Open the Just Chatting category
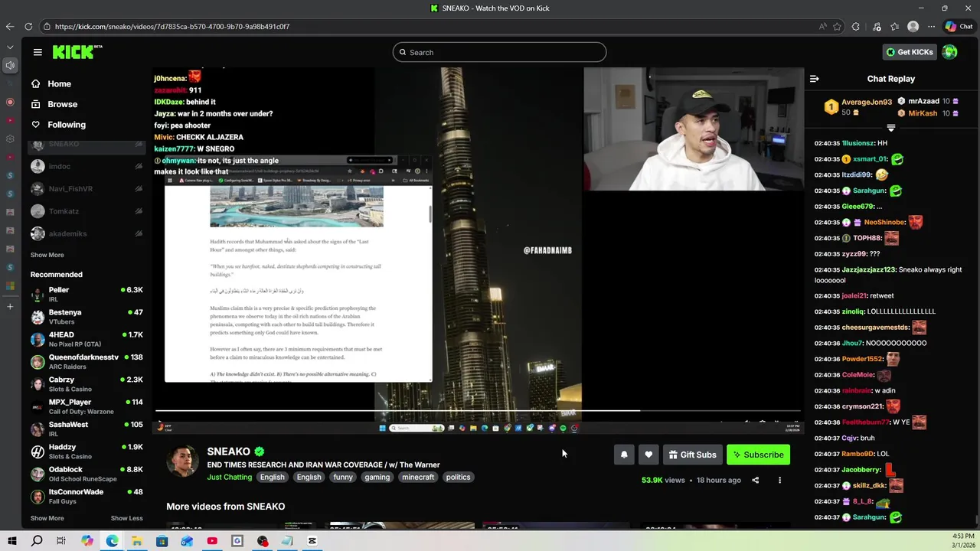 (x=229, y=477)
